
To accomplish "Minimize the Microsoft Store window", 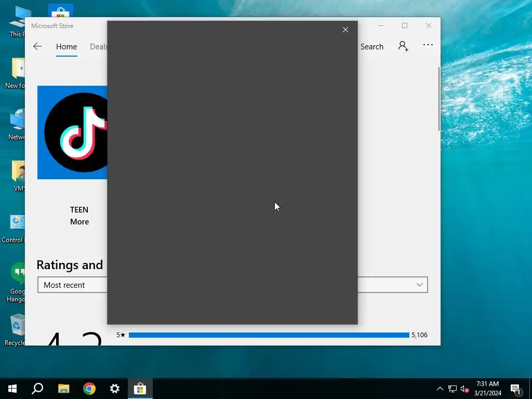I will (x=381, y=25).
